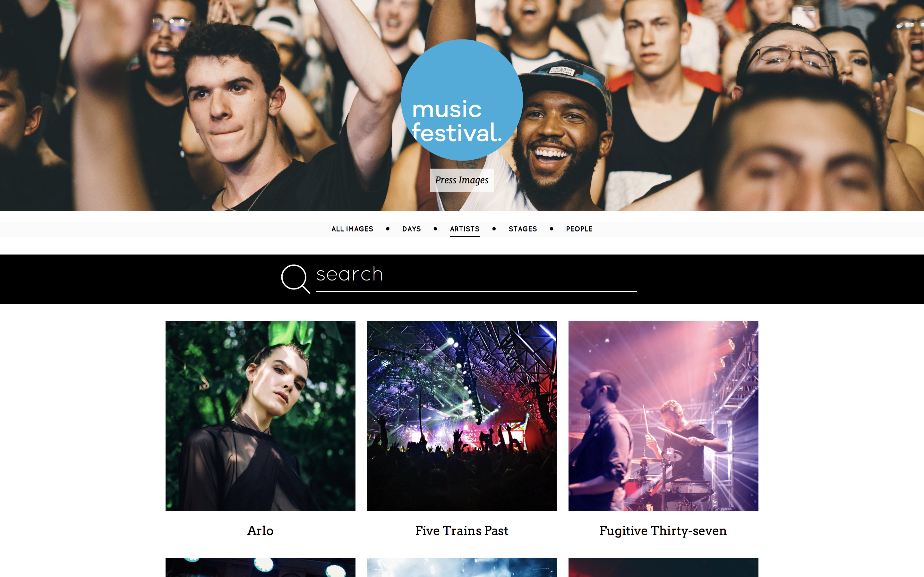Open the Fugitive Thirty-seven drummer photo
Viewport: 924px width, 577px height.
tap(663, 416)
